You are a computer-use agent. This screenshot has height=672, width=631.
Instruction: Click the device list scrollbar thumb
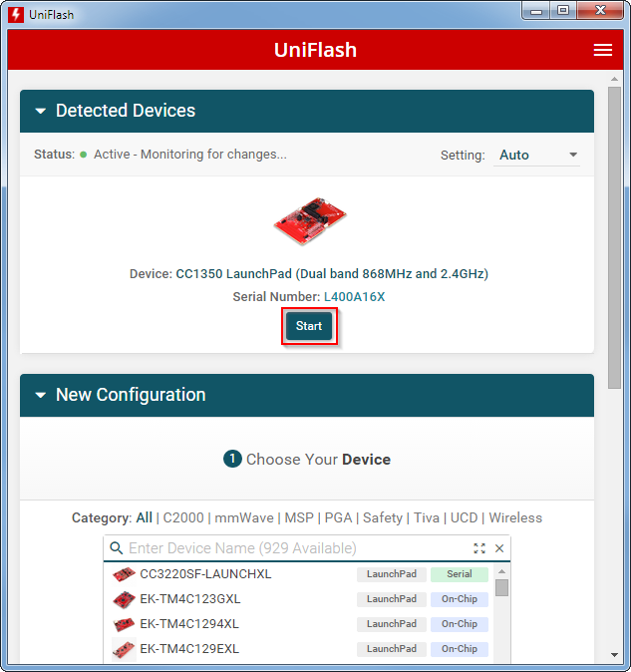click(501, 587)
